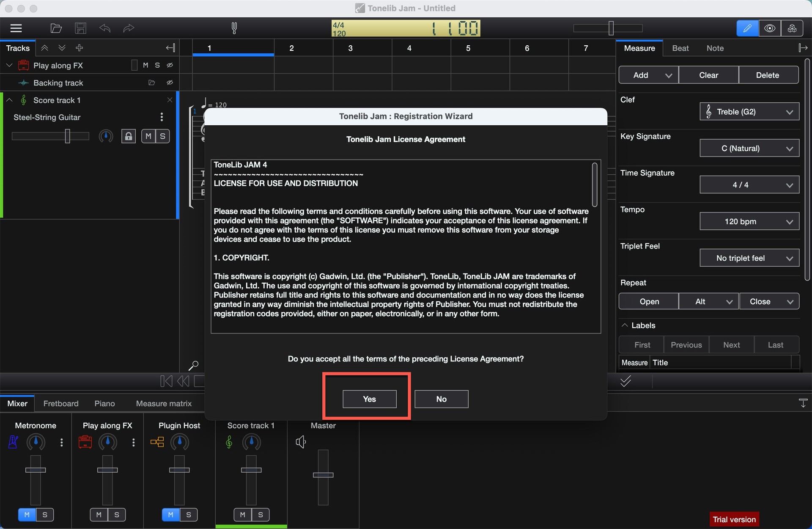Open the Piano tab

[x=104, y=403]
